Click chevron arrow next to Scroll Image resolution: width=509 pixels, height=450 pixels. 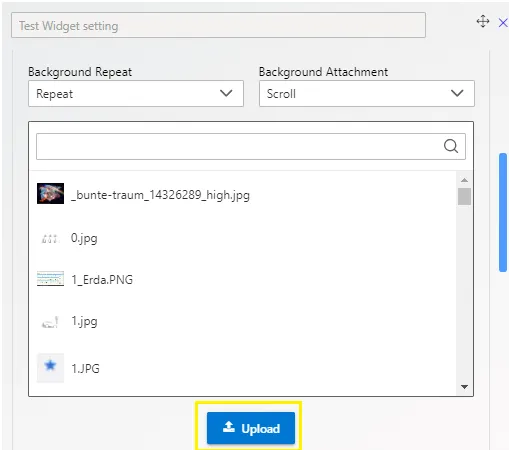[x=457, y=93]
